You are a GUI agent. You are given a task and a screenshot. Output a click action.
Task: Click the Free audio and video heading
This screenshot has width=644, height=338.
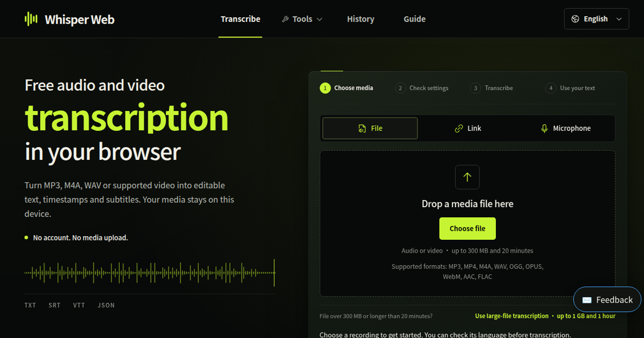pyautogui.click(x=94, y=85)
